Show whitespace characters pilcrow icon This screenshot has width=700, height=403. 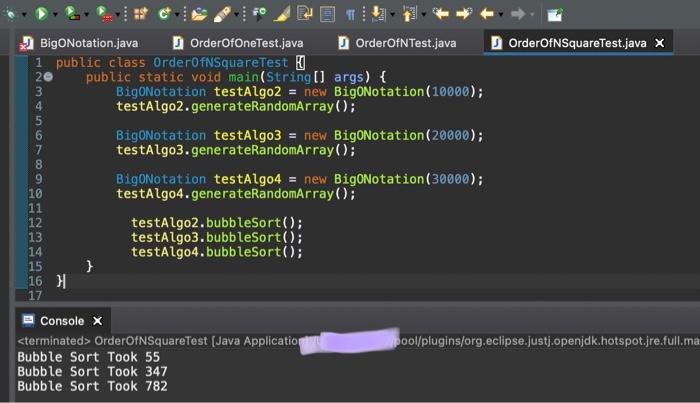tap(350, 15)
